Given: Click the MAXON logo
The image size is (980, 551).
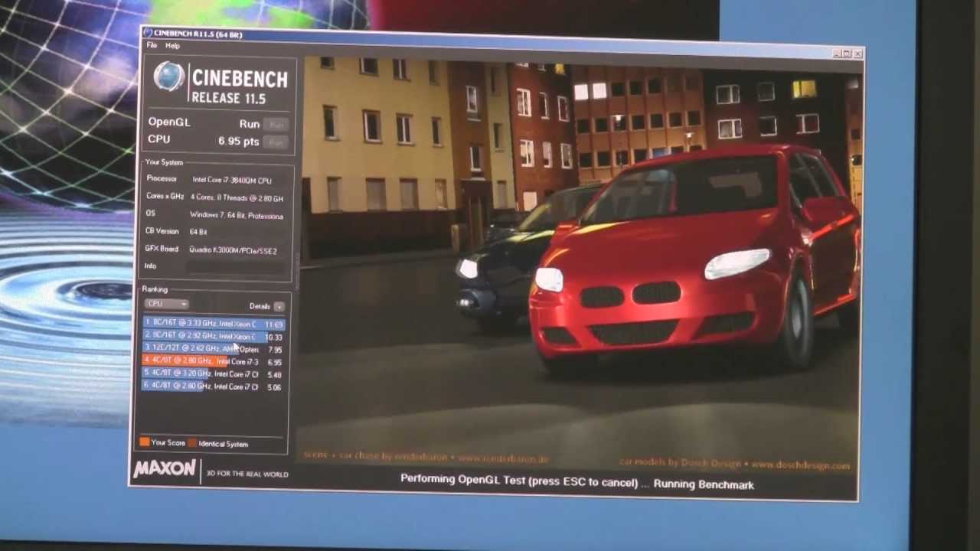Looking at the screenshot, I should 165,469.
